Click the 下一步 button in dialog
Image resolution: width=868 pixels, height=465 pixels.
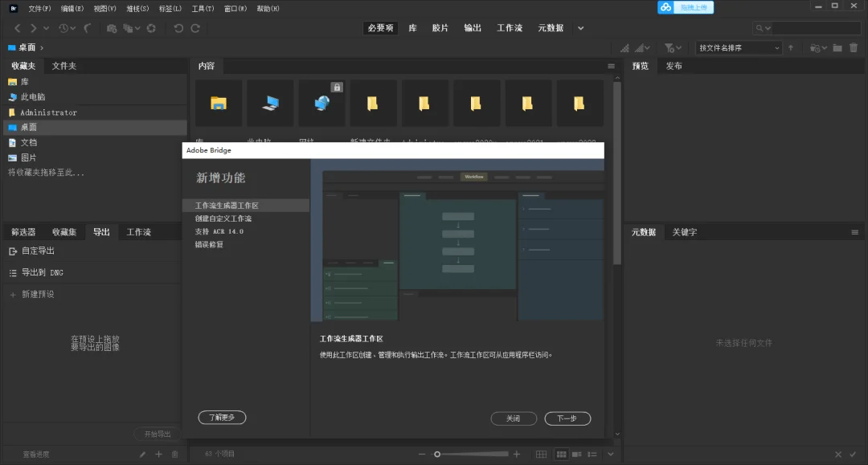coord(567,418)
